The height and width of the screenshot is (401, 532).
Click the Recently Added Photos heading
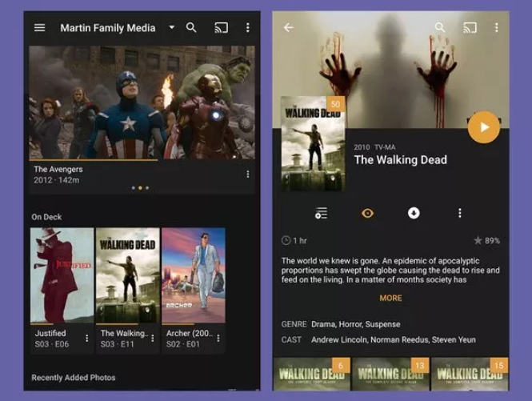74,378
